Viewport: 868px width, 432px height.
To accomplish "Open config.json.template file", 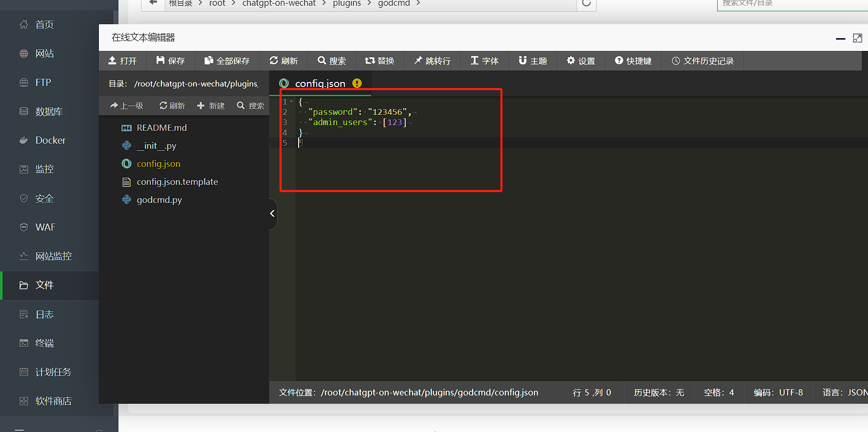I will tap(177, 182).
